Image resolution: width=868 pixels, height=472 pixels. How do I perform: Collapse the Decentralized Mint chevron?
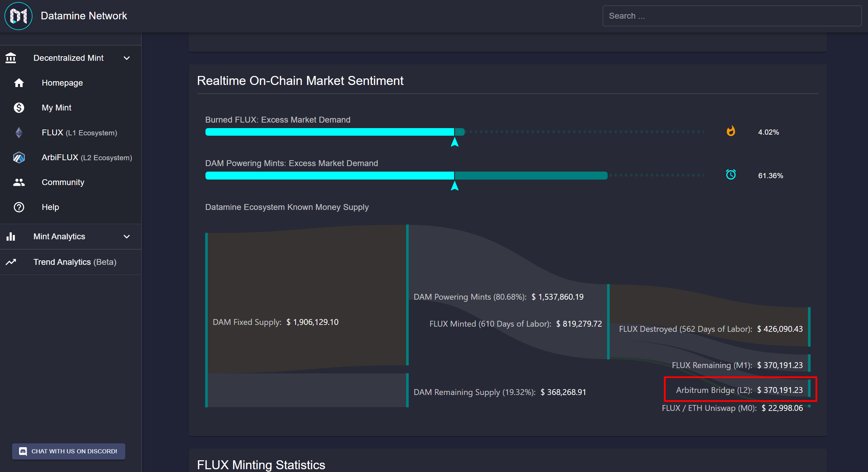(127, 58)
